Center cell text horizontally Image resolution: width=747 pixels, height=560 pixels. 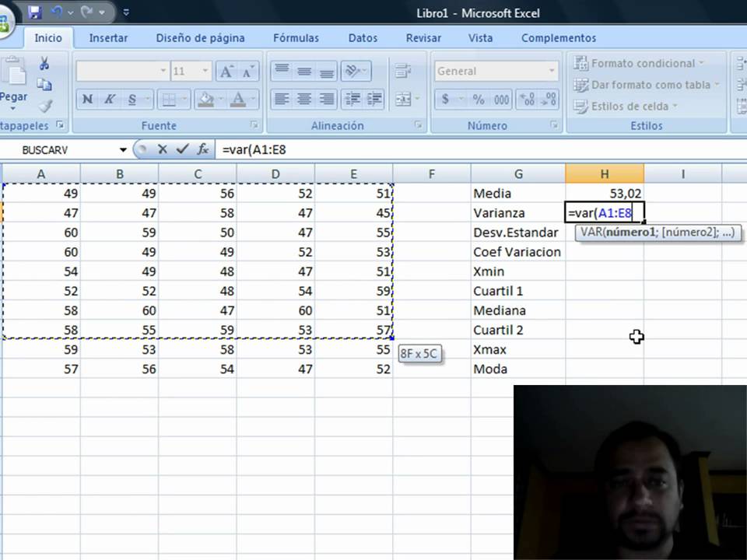pos(304,99)
